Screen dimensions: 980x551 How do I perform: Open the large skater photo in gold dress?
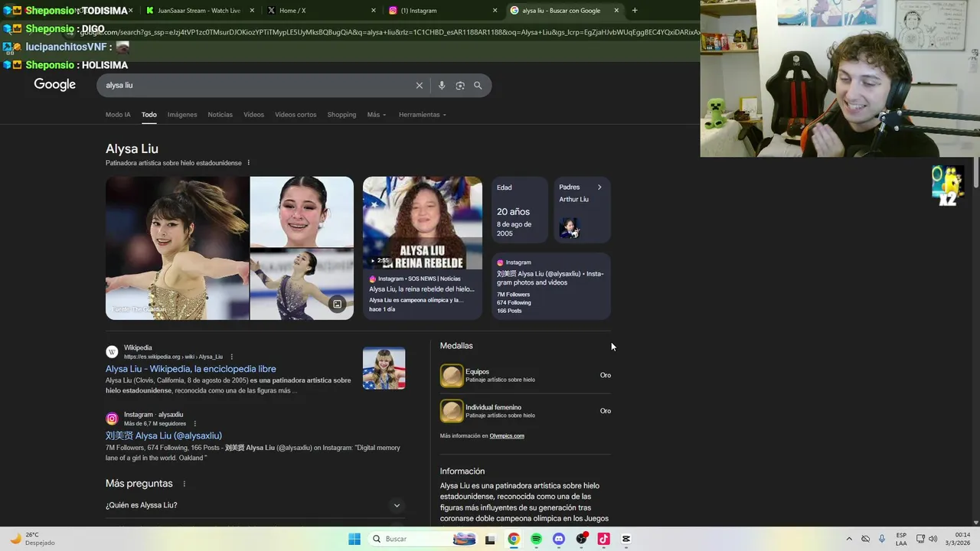(x=177, y=248)
